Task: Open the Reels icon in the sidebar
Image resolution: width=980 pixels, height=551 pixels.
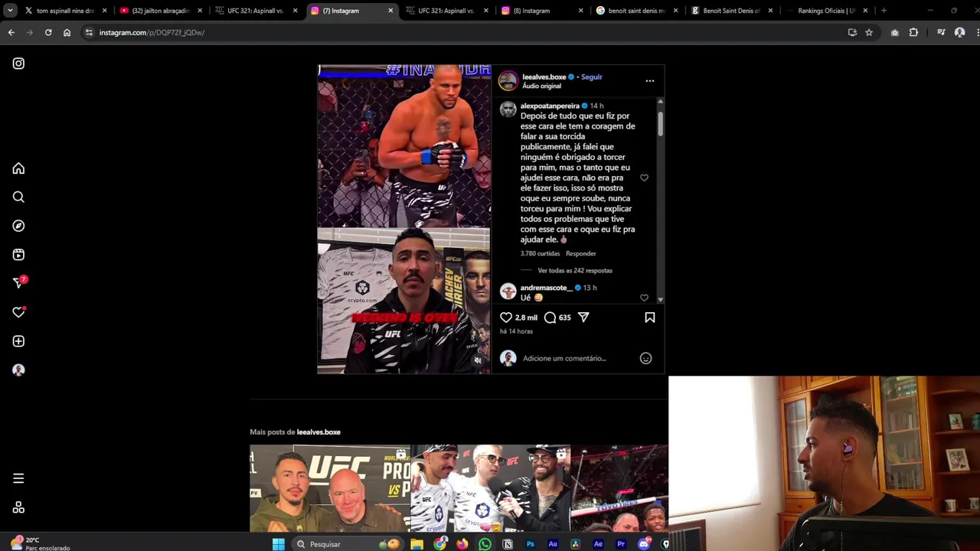Action: pyautogui.click(x=18, y=255)
